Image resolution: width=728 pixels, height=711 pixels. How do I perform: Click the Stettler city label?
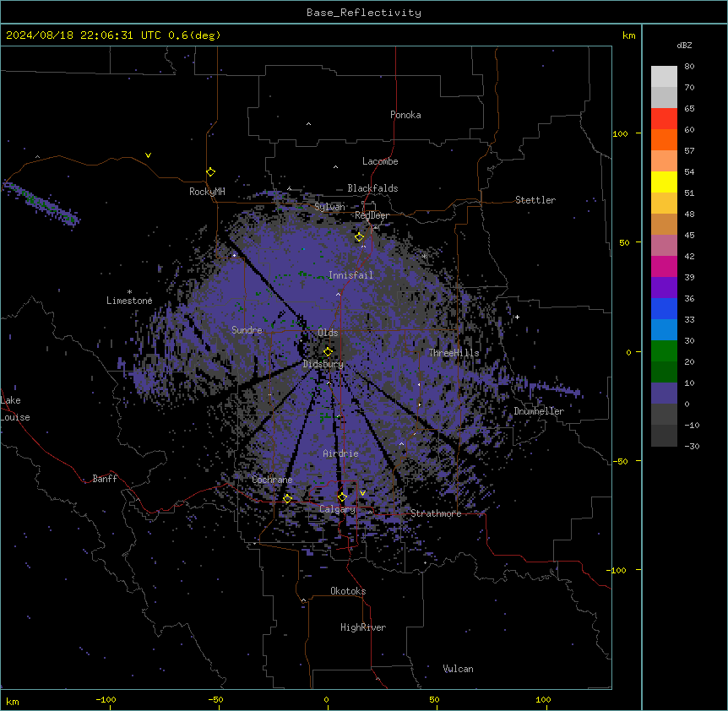point(535,200)
